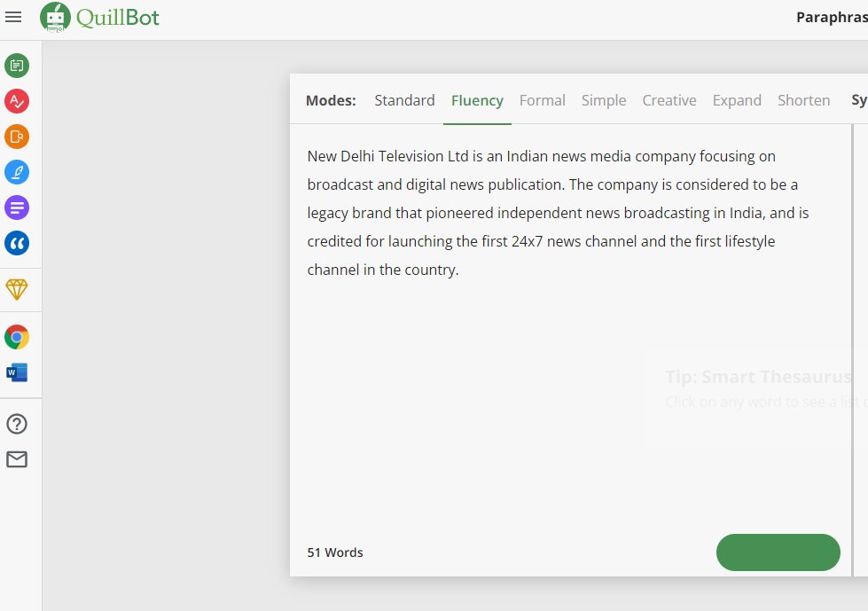Switch to Formal mode

pos(542,100)
